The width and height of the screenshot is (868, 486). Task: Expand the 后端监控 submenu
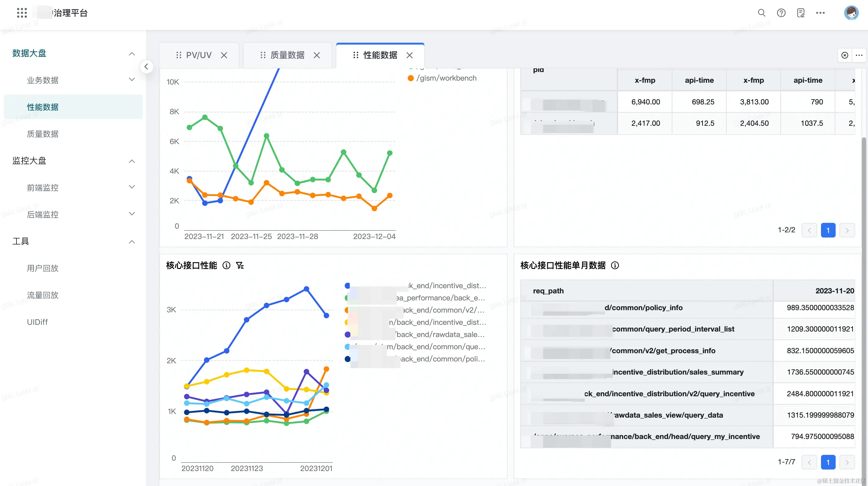pos(132,214)
